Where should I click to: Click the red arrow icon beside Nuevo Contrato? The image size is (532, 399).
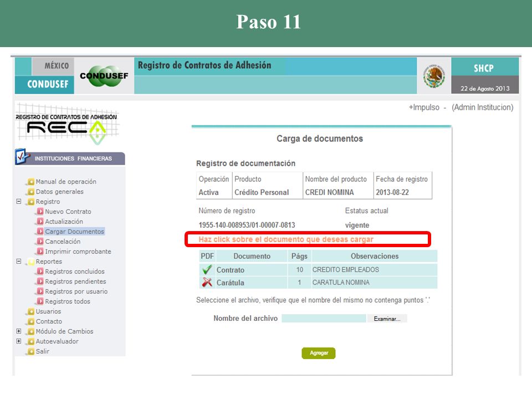click(x=40, y=212)
